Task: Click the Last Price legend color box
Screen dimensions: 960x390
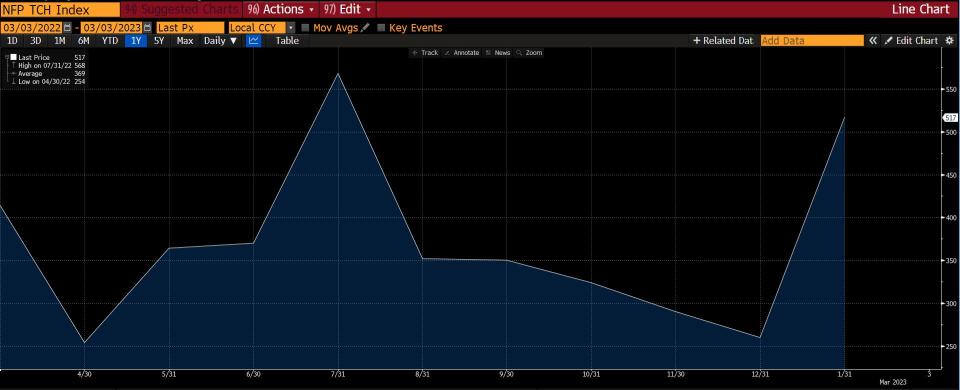Action: (13, 57)
